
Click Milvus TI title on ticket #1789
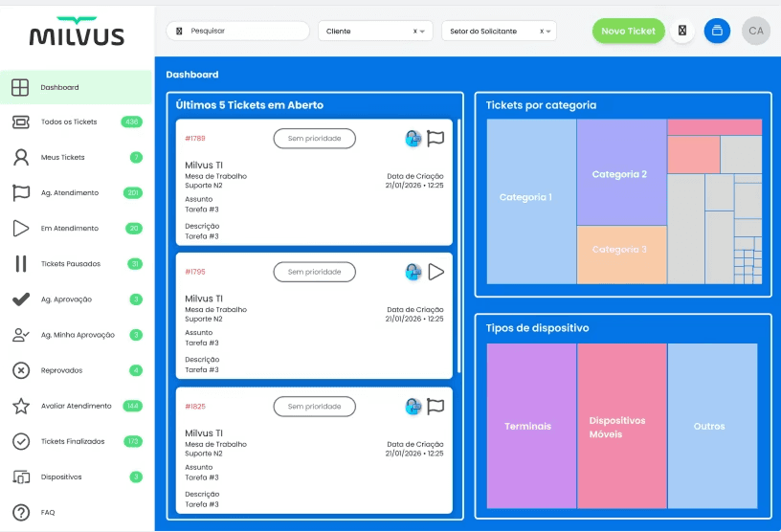tap(204, 165)
